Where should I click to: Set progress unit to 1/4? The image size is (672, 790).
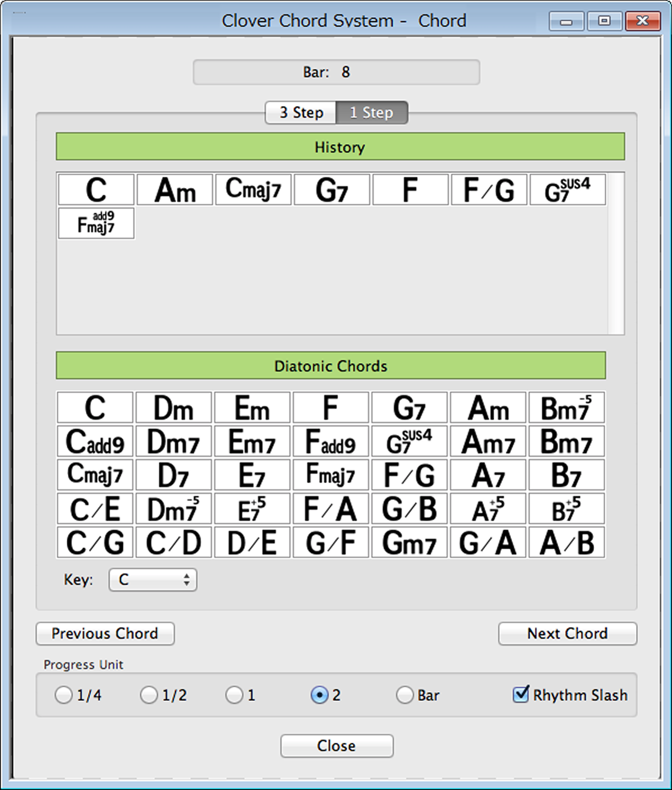click(x=63, y=695)
